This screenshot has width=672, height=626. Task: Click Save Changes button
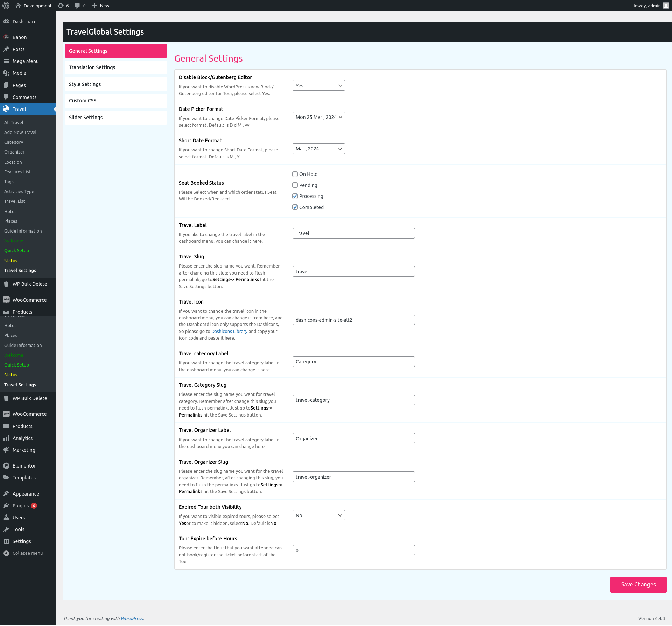(638, 584)
